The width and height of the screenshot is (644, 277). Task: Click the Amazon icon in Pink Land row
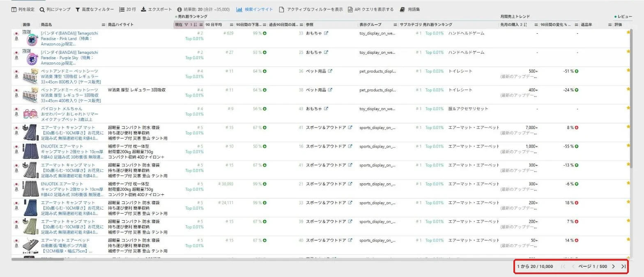tap(16, 39)
